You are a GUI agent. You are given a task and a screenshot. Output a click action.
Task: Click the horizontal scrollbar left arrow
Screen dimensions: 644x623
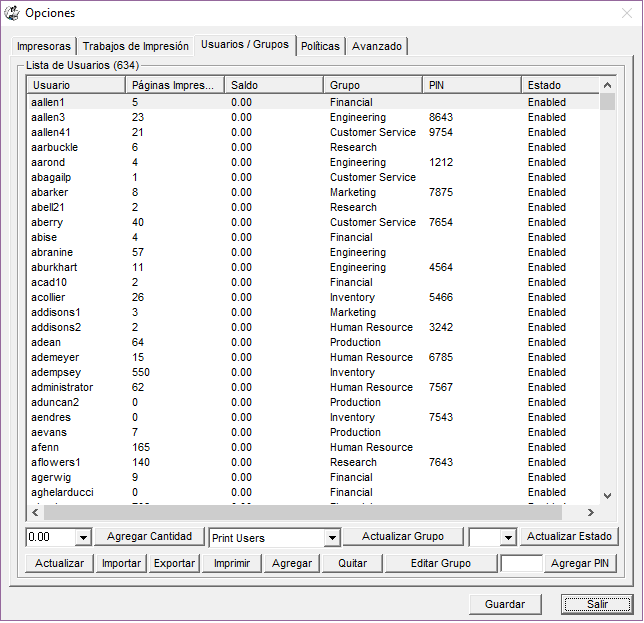tap(35, 512)
